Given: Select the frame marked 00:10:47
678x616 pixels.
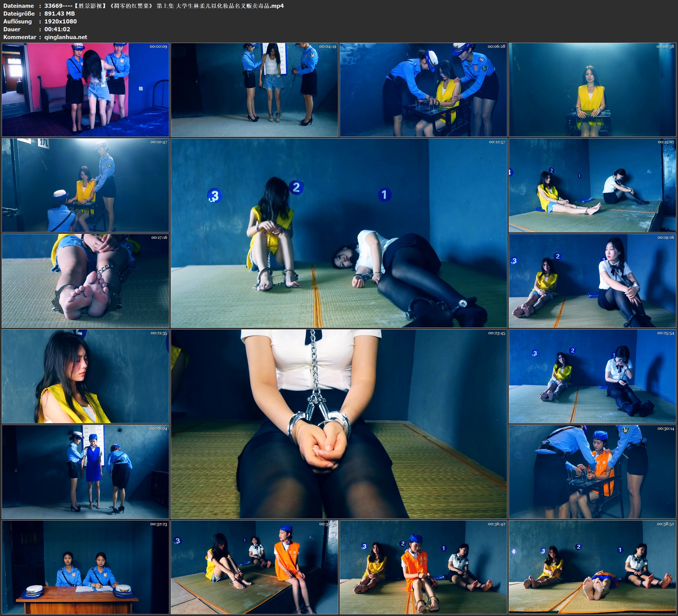Looking at the screenshot, I should click(85, 185).
